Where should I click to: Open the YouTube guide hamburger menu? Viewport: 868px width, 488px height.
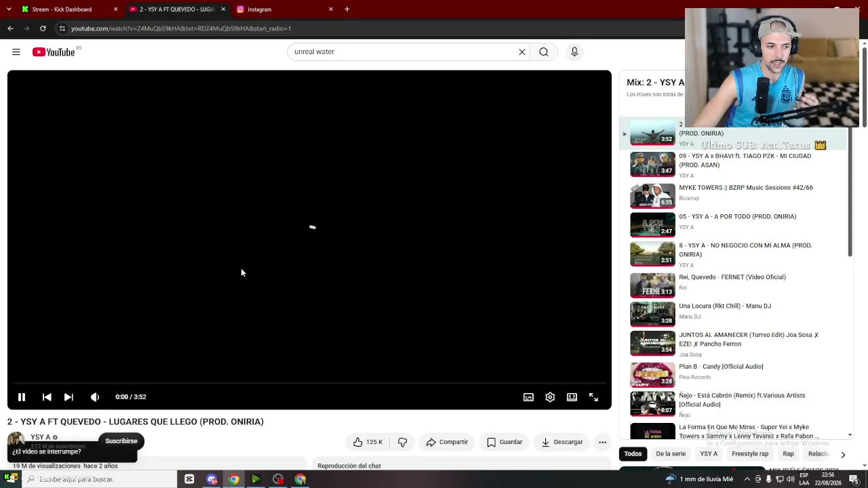(16, 52)
